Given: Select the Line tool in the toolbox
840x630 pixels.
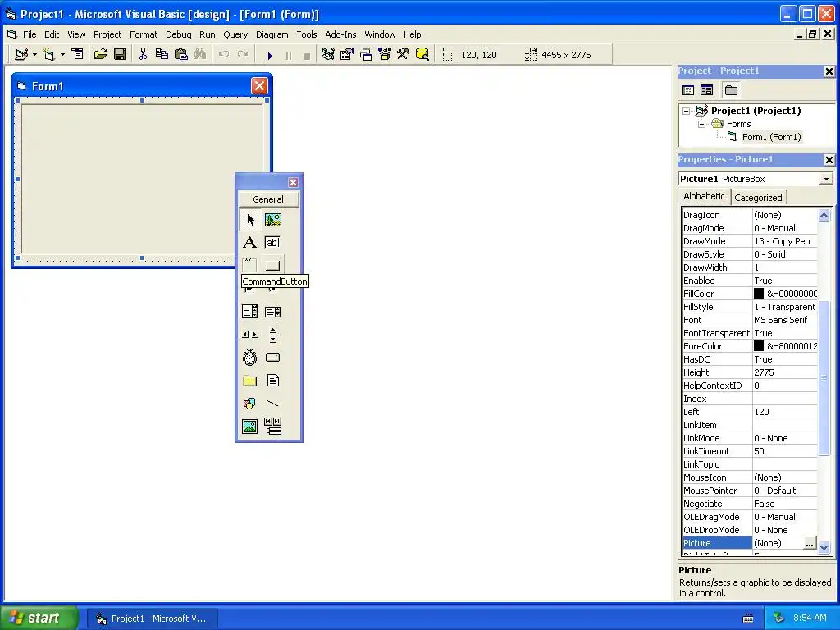Looking at the screenshot, I should pos(272,404).
